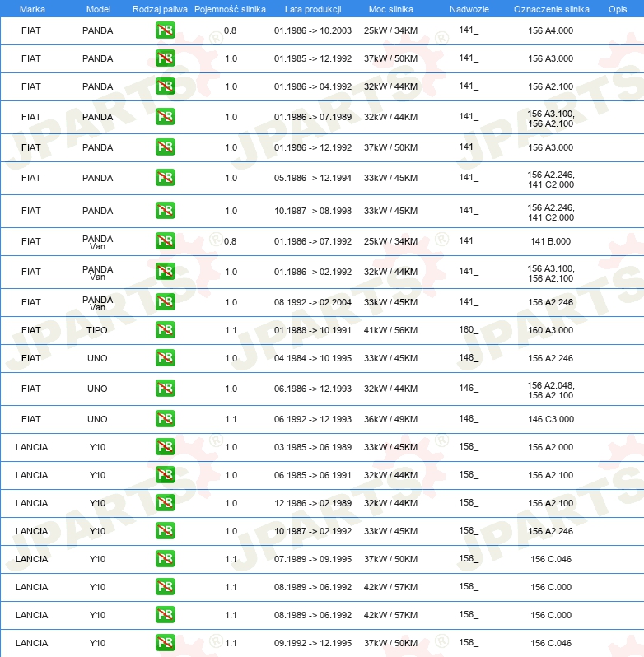Click the petrol icon in the UNO 06.1992 -> 12.1993 row
644x657 pixels.
click(x=165, y=418)
